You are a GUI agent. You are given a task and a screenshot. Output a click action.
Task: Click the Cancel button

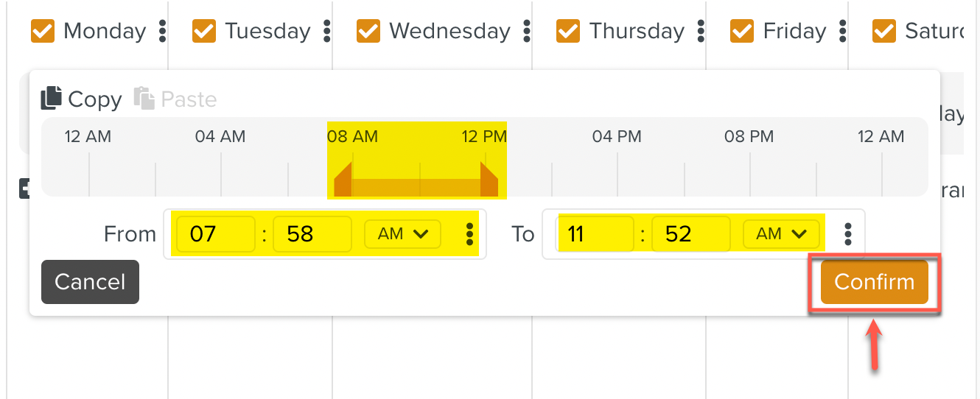(x=90, y=282)
